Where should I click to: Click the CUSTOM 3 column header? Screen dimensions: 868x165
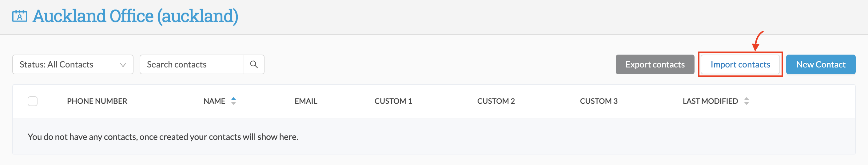point(599,101)
